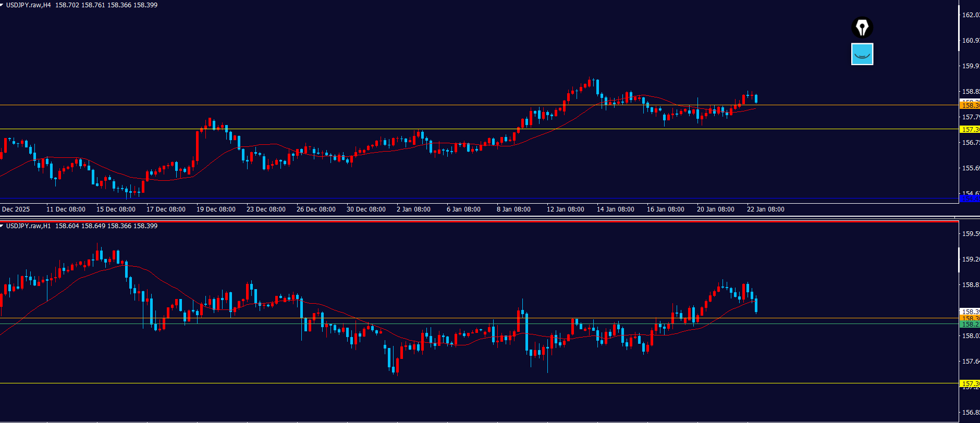Click the blue smiley face icon
The image size is (980, 423).
(x=862, y=54)
